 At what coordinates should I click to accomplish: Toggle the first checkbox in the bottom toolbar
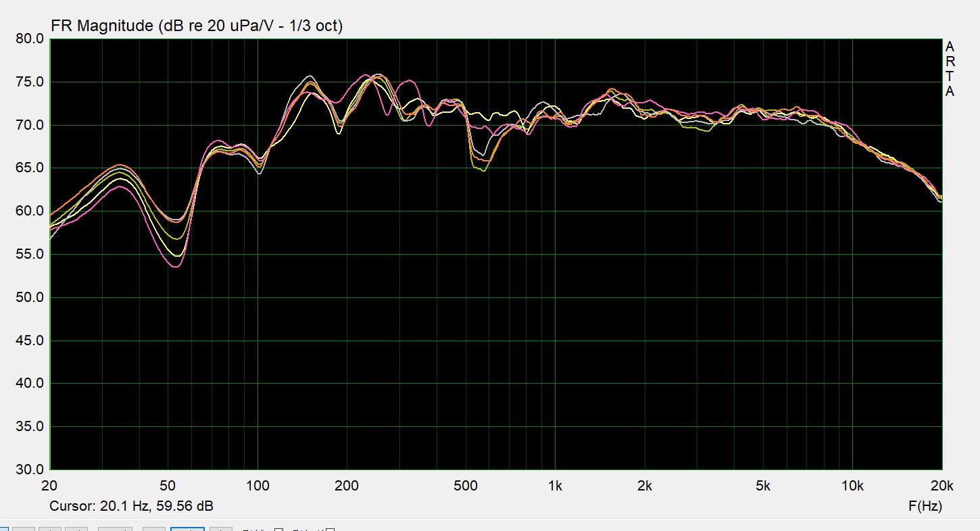pyautogui.click(x=278, y=530)
